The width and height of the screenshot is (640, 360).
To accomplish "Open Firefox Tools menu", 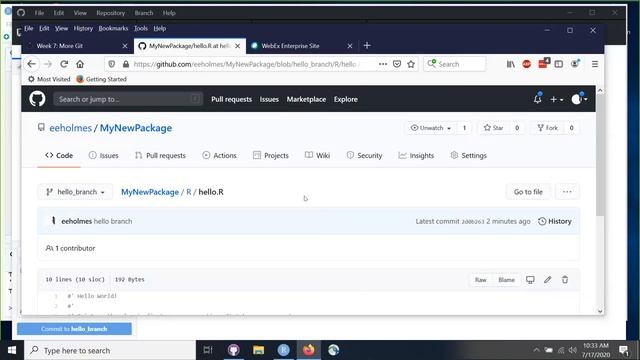I will 140,28.
